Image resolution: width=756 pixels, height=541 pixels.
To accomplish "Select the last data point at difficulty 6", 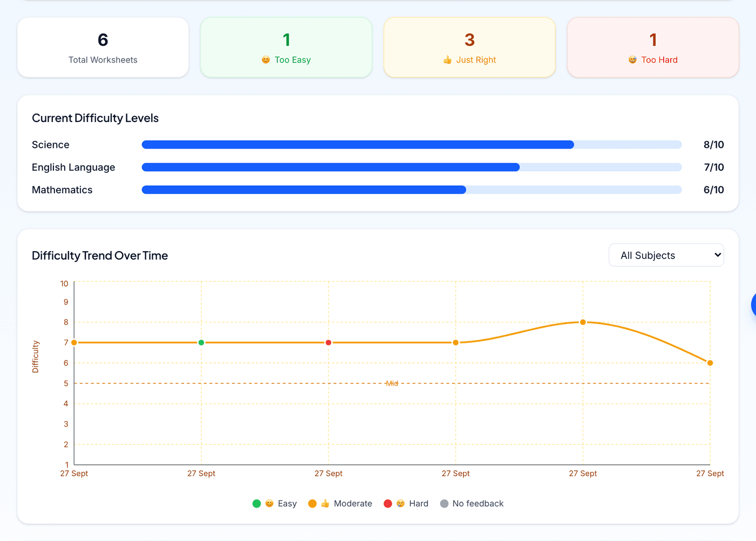I will [x=710, y=363].
